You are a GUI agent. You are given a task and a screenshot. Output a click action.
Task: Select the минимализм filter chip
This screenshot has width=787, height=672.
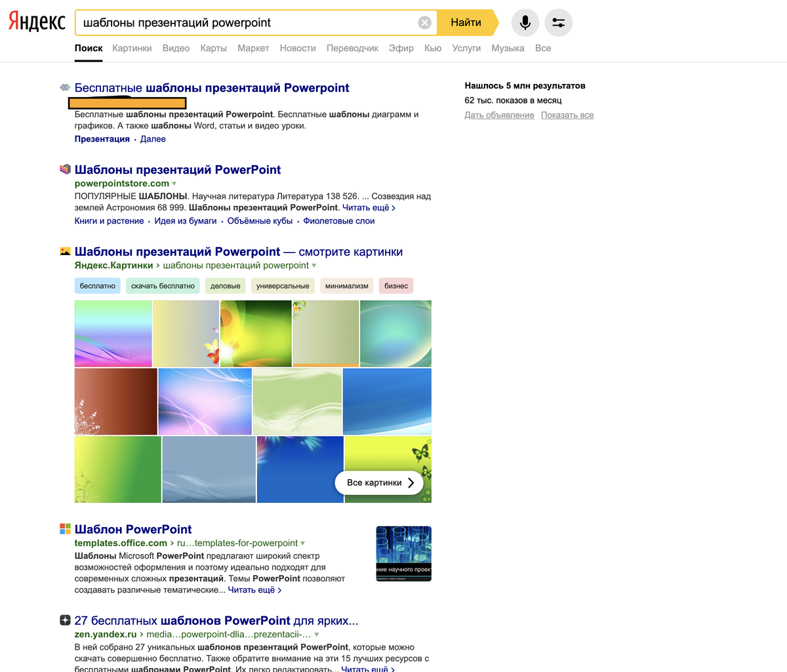point(347,286)
